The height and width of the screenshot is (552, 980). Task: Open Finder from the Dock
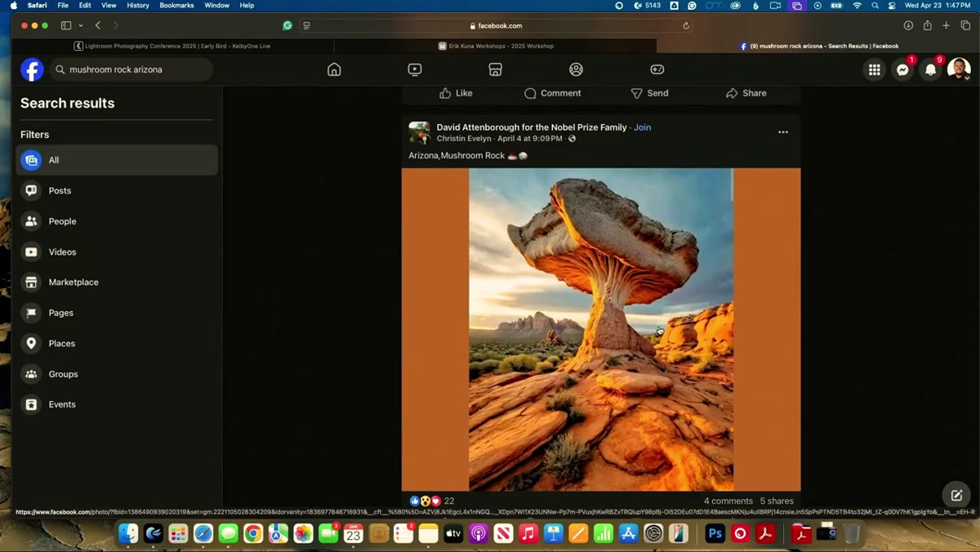point(128,534)
